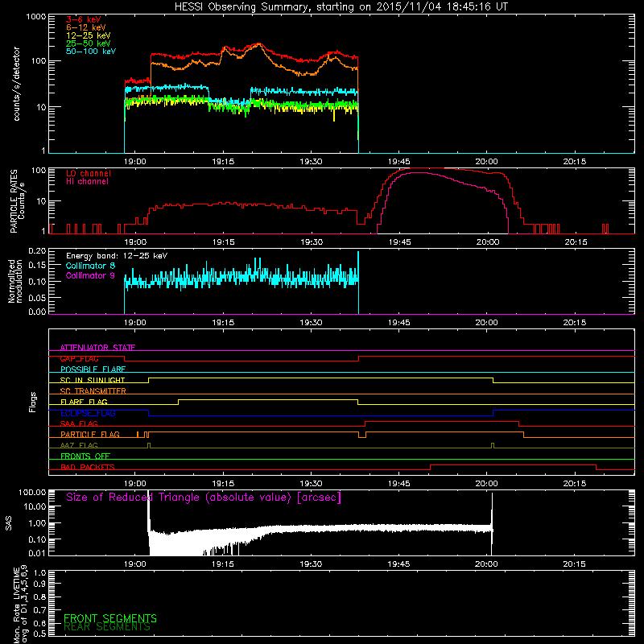The image size is (644, 644).
Task: Click the Flags vertical axis title
Action: pyautogui.click(x=33, y=402)
